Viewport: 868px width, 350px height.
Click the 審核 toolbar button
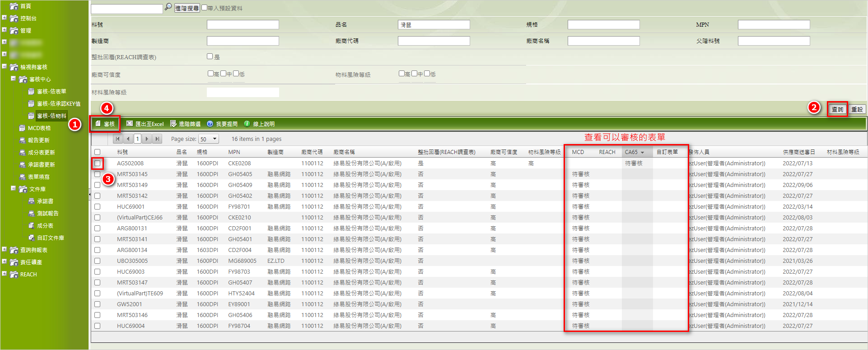(x=105, y=124)
